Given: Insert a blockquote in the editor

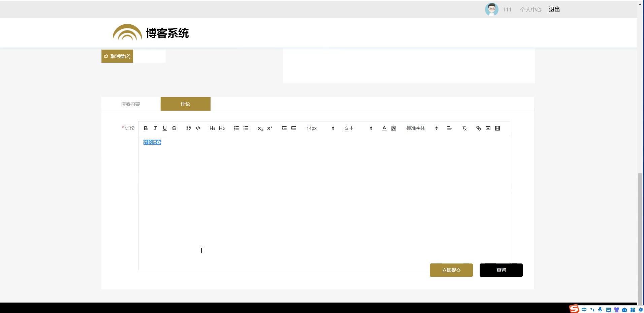Looking at the screenshot, I should click(189, 128).
